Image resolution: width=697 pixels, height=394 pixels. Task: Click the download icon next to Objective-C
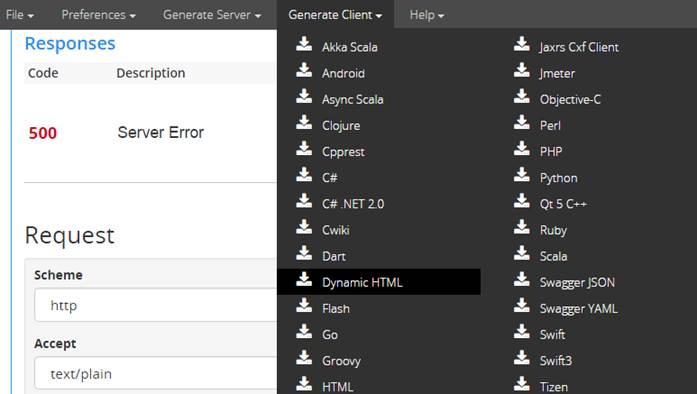click(x=522, y=96)
